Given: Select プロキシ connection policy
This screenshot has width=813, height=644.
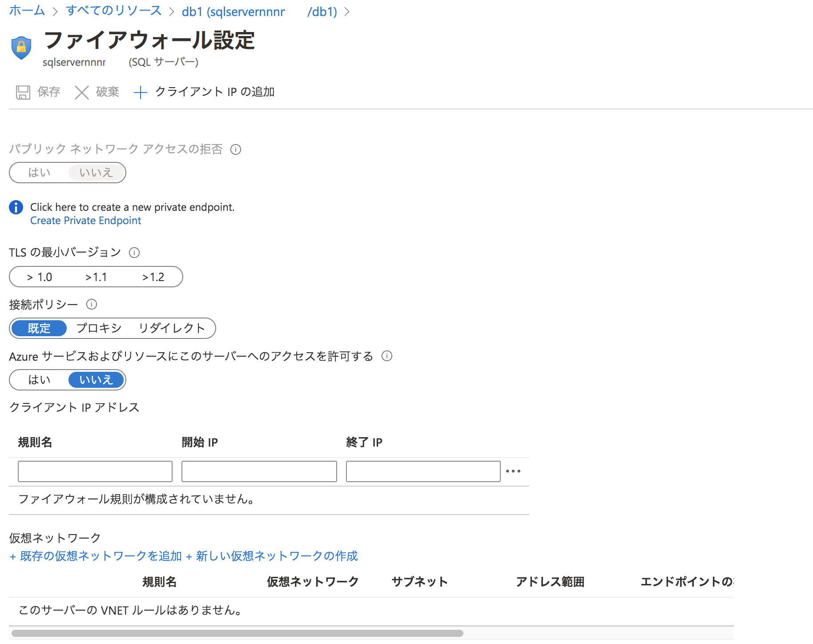Looking at the screenshot, I should (x=99, y=328).
